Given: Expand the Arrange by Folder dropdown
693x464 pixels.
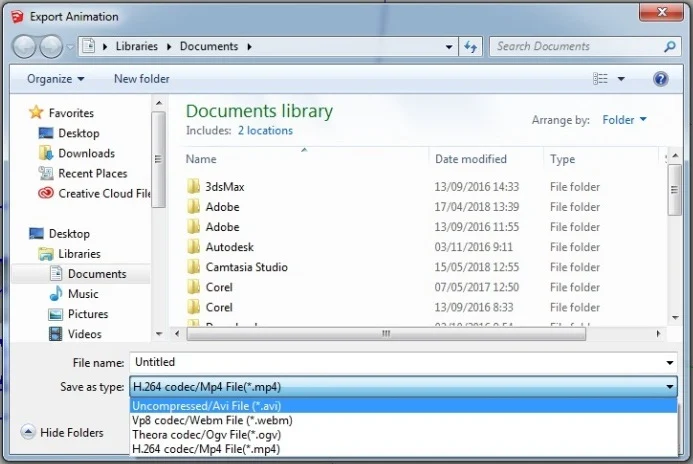Looking at the screenshot, I should pyautogui.click(x=624, y=120).
